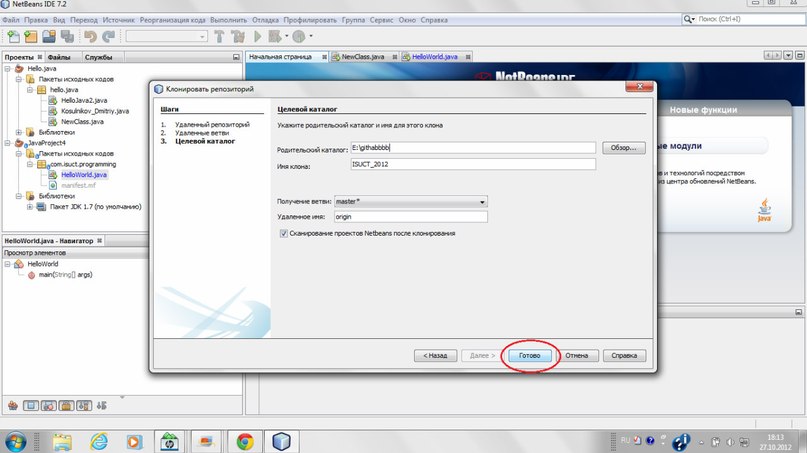Click the Profile Project toolbar icon
This screenshot has height=453, width=807.
coord(299,37)
